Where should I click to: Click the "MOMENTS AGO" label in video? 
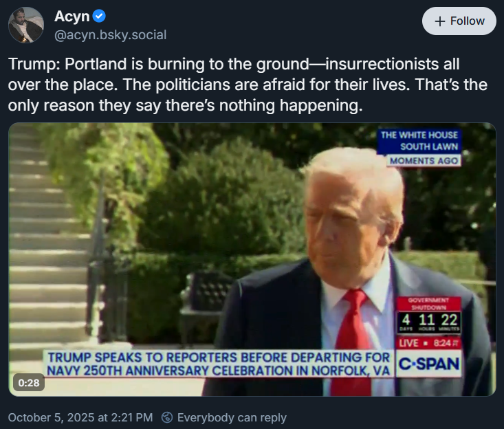pos(424,161)
